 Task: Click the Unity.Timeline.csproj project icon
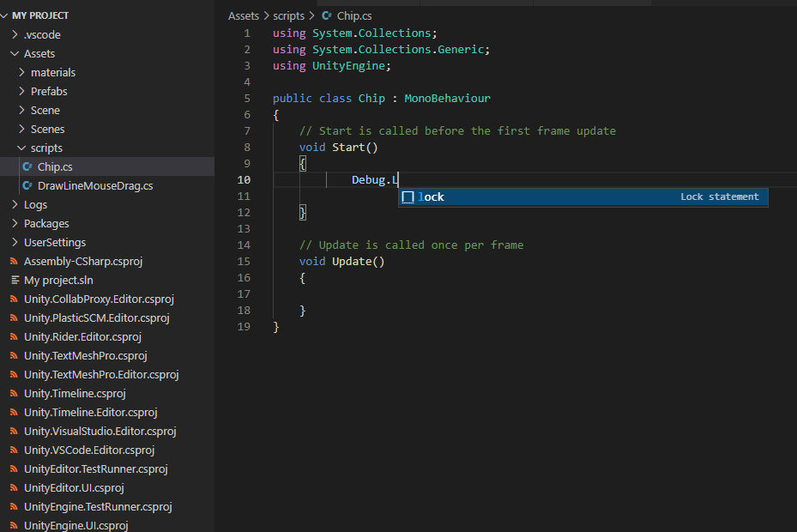click(15, 393)
